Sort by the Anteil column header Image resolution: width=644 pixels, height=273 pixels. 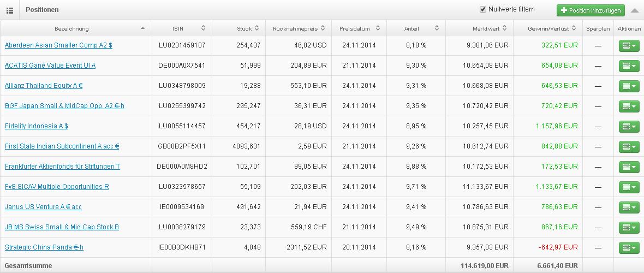(x=416, y=28)
